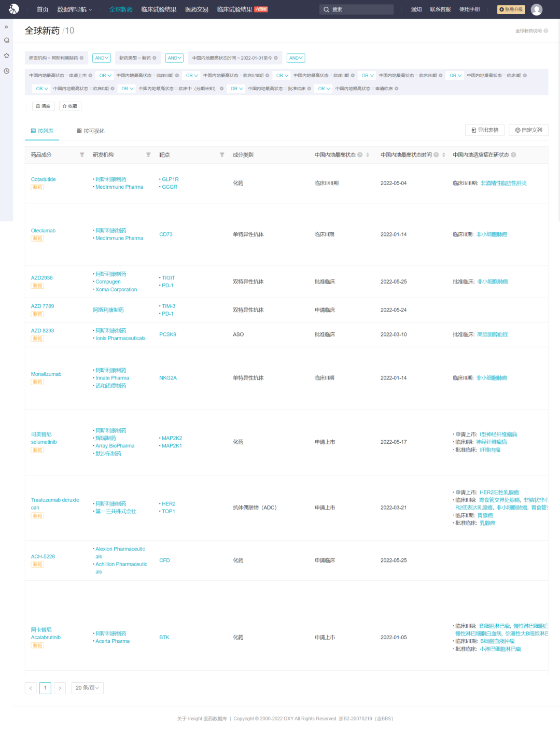Click help icon on 中国内地适应症在研状态 header
The height and width of the screenshot is (731, 560).
[x=513, y=155]
